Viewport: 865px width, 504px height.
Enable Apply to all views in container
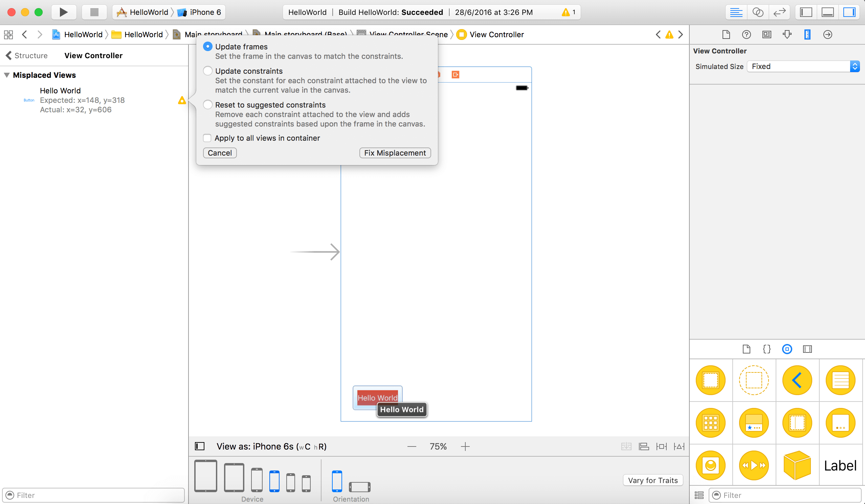[x=207, y=138]
